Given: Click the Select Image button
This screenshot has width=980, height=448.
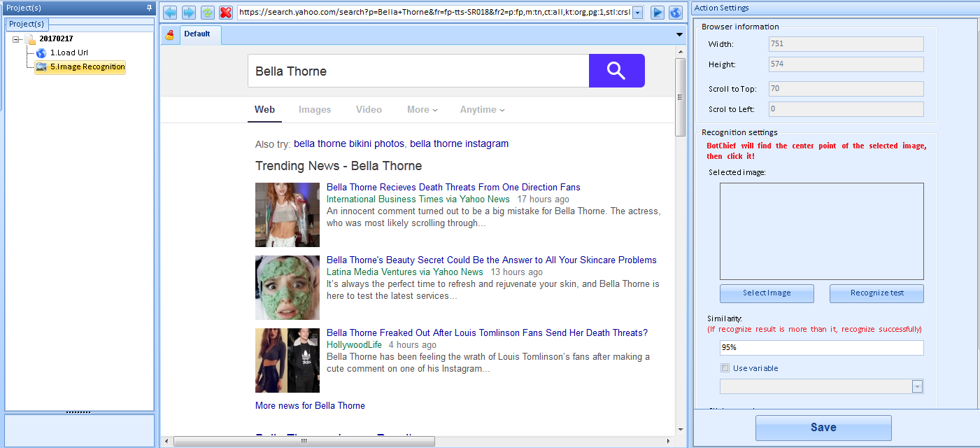Looking at the screenshot, I should point(767,293).
